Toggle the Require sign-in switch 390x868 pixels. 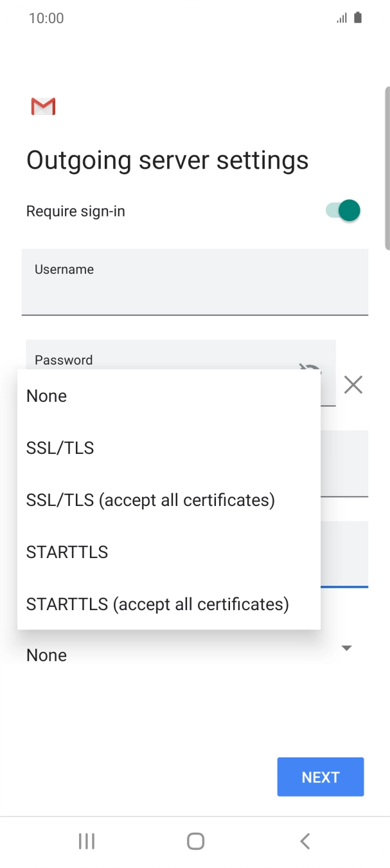343,211
